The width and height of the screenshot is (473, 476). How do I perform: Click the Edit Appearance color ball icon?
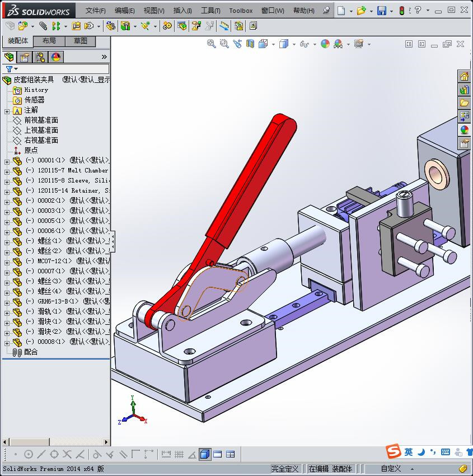point(325,44)
